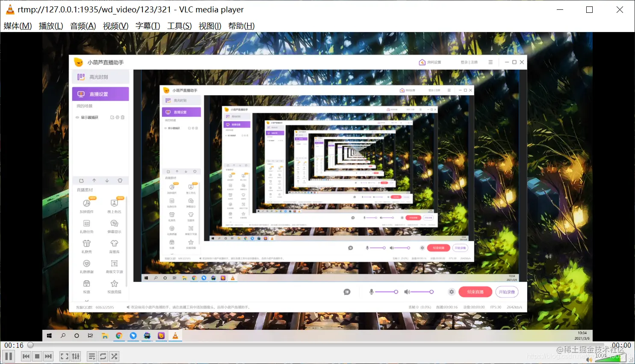Click Chrome icon on bottom video taskbar

tap(119, 336)
